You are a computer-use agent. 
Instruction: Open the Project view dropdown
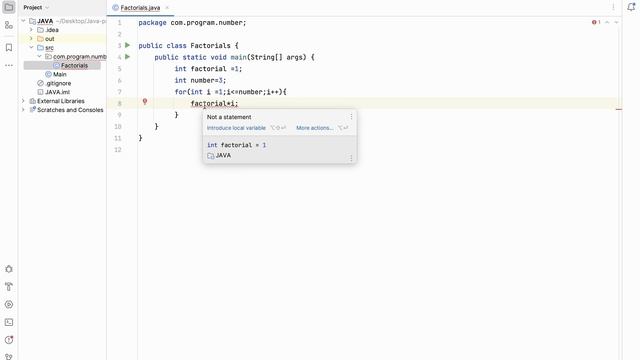point(36,7)
